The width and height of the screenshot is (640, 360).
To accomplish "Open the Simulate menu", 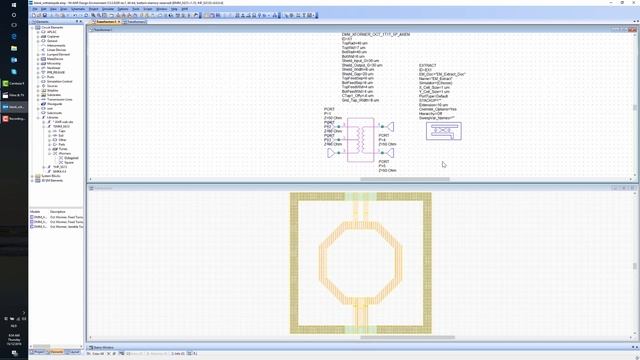I will [x=108, y=9].
